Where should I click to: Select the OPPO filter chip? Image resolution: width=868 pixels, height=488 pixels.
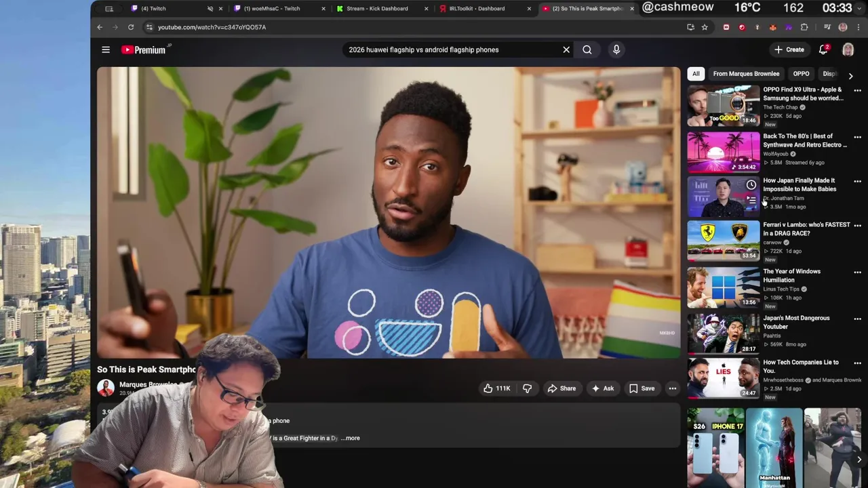tap(801, 73)
